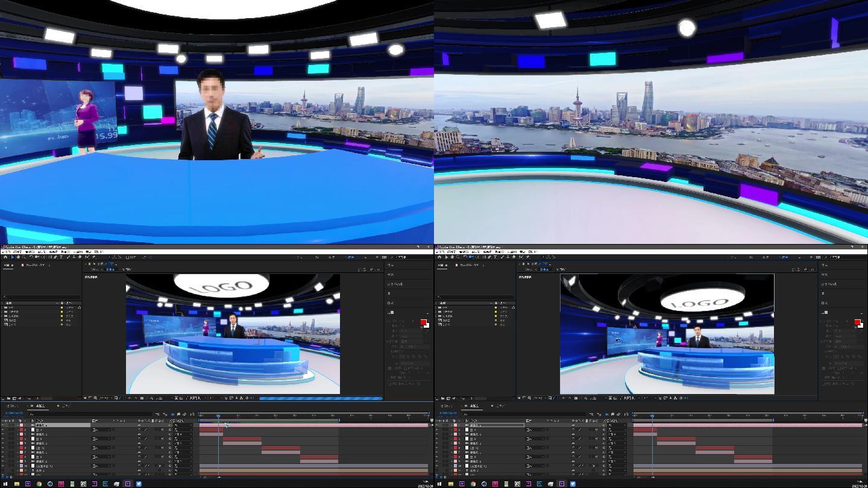Open Effect menu in left After Effects window
868x488 pixels.
click(x=54, y=251)
